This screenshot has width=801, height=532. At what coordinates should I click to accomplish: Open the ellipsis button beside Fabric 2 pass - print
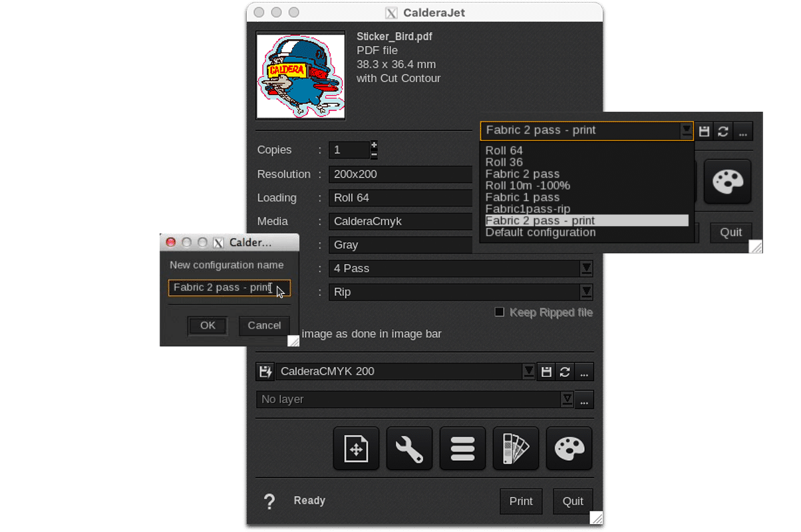coord(743,131)
